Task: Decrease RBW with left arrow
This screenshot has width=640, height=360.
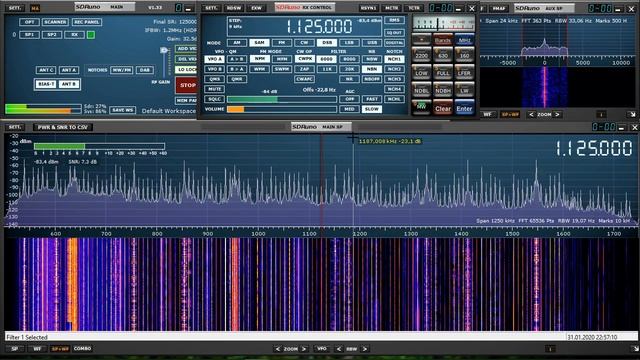Action: 339,349
